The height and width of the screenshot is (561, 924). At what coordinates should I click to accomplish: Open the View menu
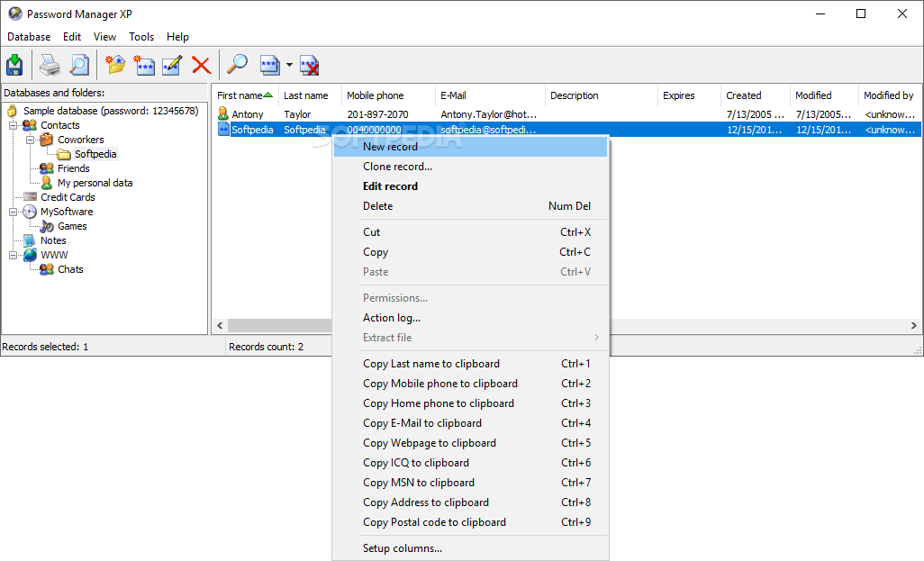pyautogui.click(x=104, y=37)
